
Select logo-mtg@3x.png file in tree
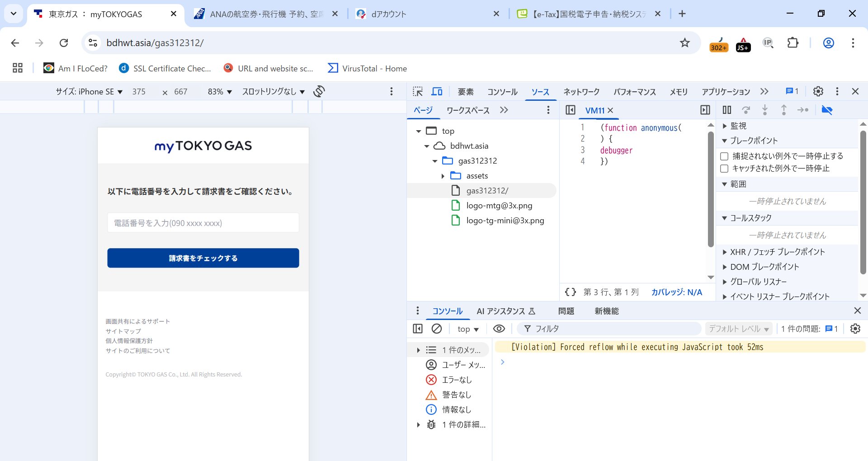point(499,206)
